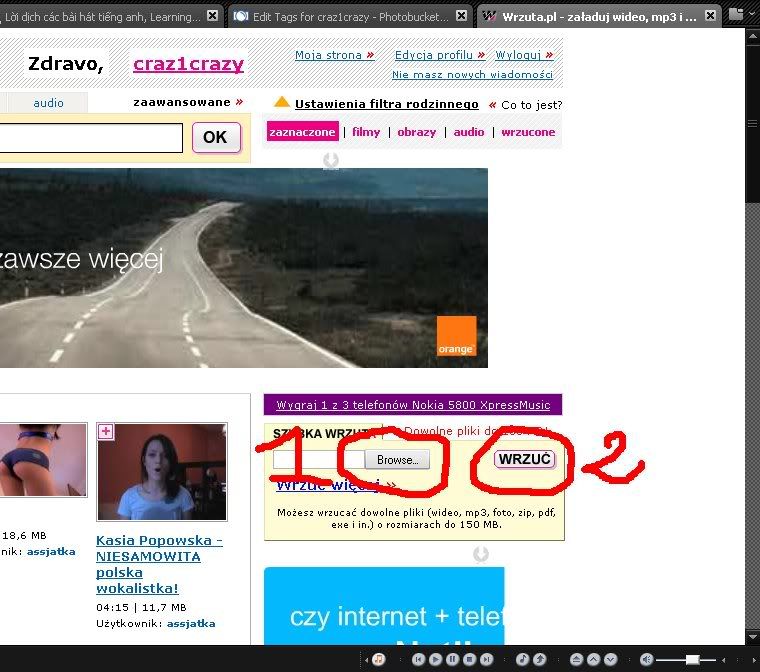Screen dimensions: 760x672
Task: Expand the arrow below the upload box
Action: (481, 554)
